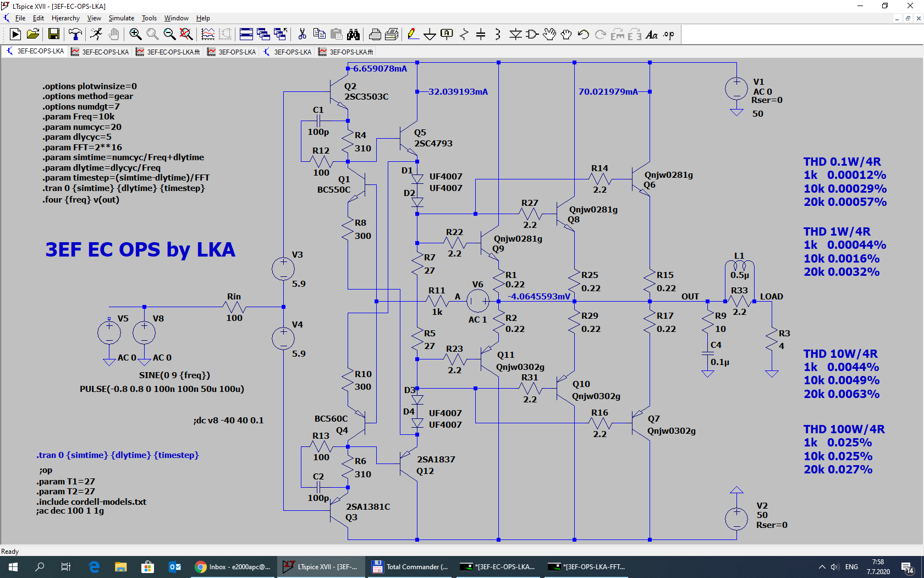924x578 pixels.
Task: Click the Print setup icon
Action: point(392,35)
